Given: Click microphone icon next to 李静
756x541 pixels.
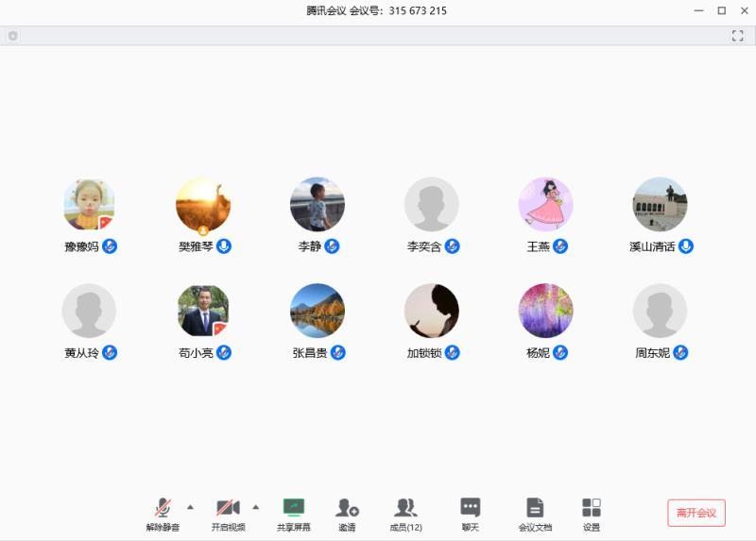Looking at the screenshot, I should (332, 246).
